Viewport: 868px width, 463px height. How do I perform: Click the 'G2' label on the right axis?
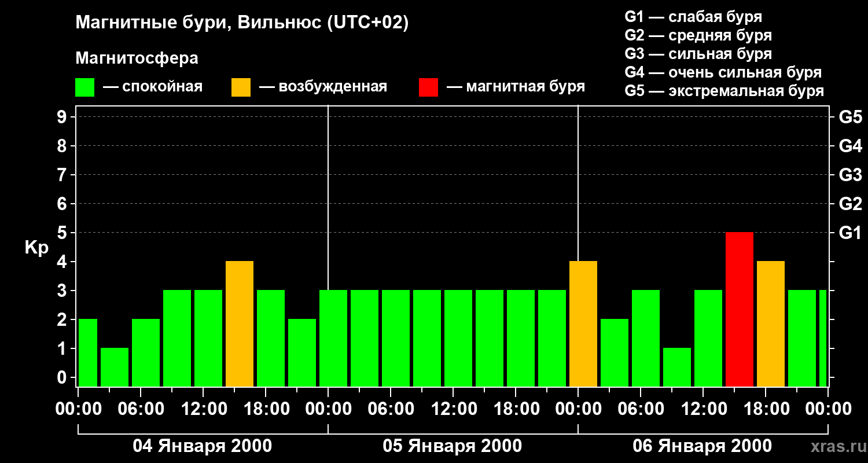(850, 204)
